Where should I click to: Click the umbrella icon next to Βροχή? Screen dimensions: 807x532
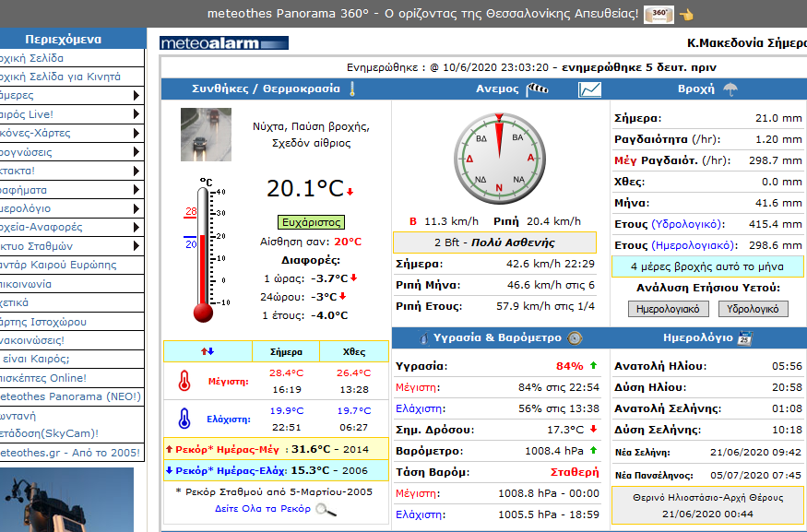click(730, 89)
